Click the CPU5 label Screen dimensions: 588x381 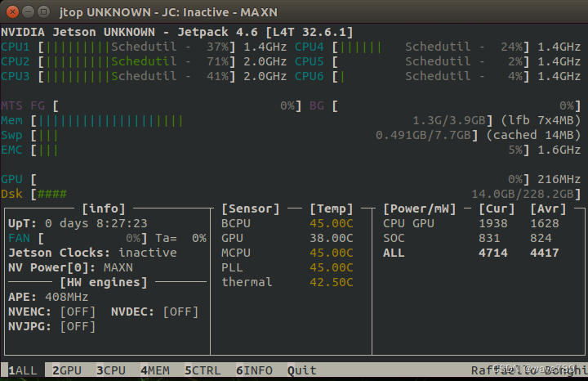(x=310, y=61)
